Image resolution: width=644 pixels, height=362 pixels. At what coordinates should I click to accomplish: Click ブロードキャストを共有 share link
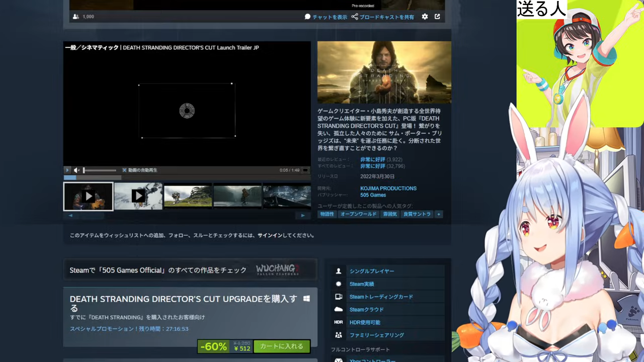coord(386,17)
